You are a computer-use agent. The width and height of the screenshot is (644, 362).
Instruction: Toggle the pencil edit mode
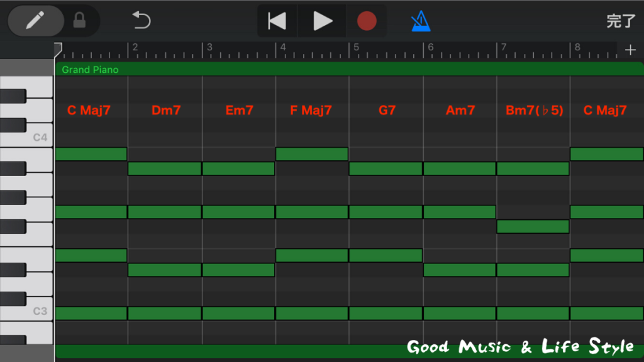[x=36, y=21]
